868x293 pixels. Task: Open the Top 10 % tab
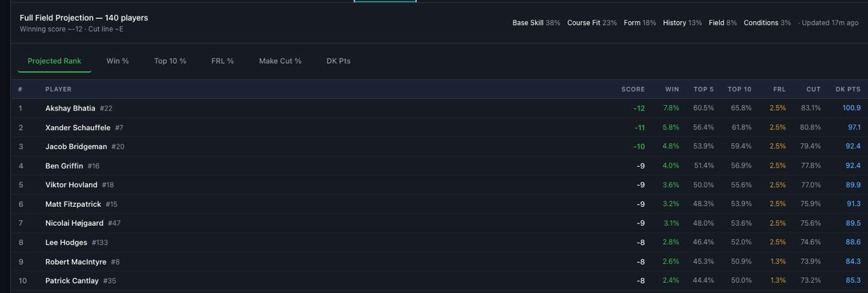click(x=170, y=61)
